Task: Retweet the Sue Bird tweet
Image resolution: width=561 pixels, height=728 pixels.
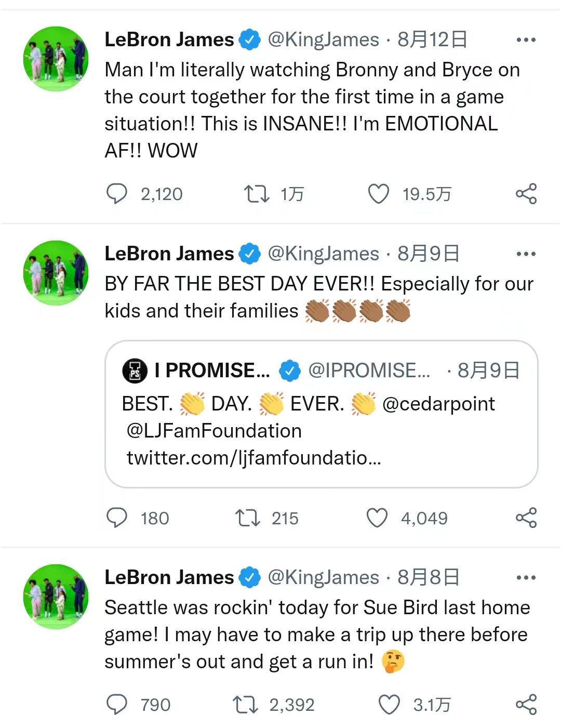Action: pos(245,705)
